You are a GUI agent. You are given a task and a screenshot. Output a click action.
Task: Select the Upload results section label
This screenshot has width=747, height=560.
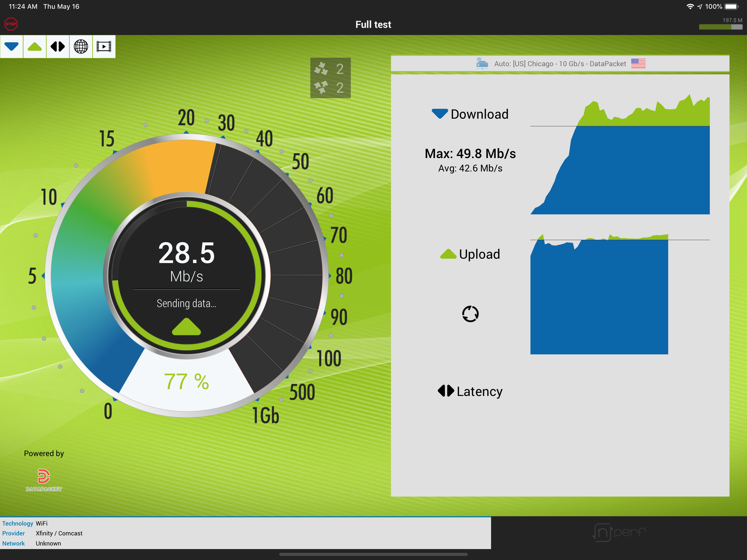tap(470, 254)
